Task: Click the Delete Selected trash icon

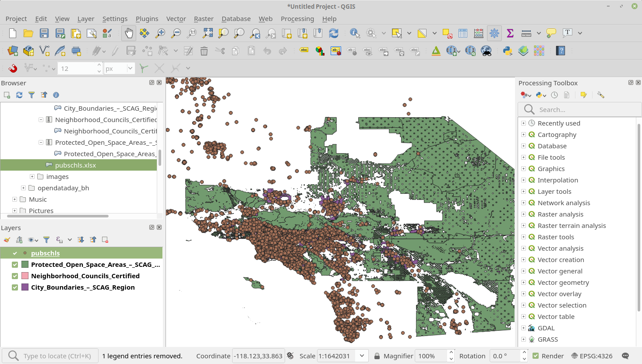Action: [204, 51]
